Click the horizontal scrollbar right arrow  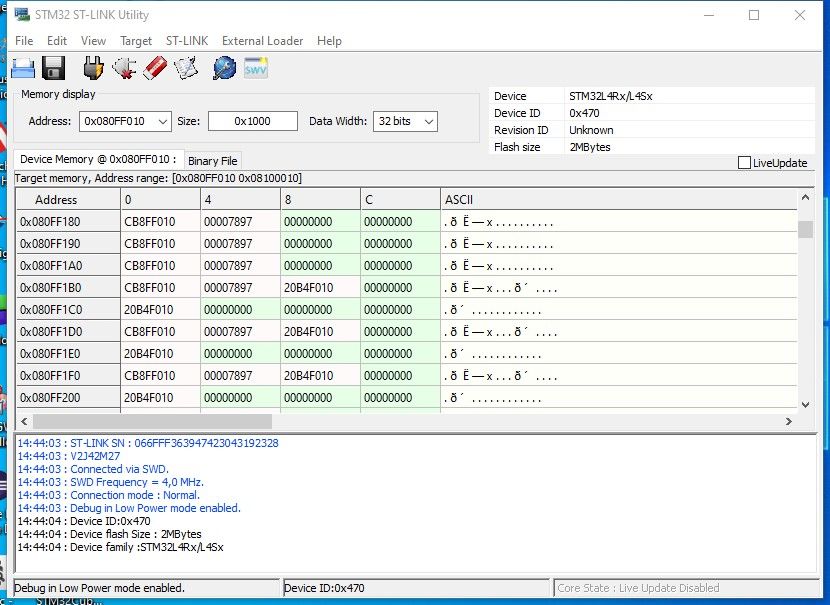[x=789, y=421]
